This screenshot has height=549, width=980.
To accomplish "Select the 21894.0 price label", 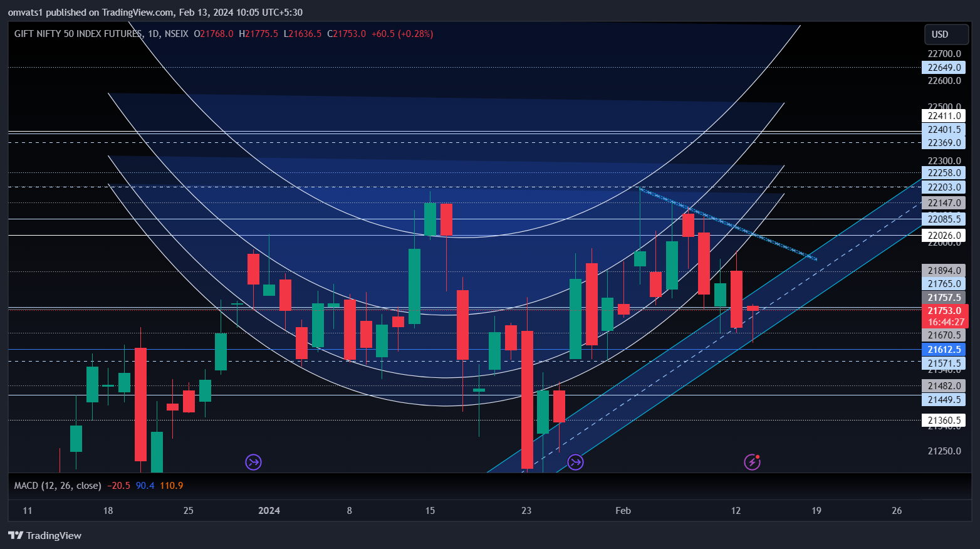I will click(x=944, y=271).
